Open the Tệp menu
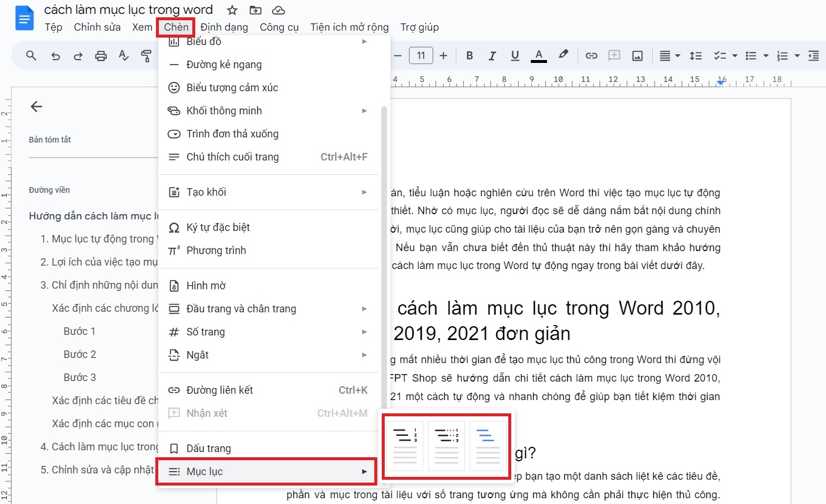This screenshot has height=504, width=826. tap(54, 27)
